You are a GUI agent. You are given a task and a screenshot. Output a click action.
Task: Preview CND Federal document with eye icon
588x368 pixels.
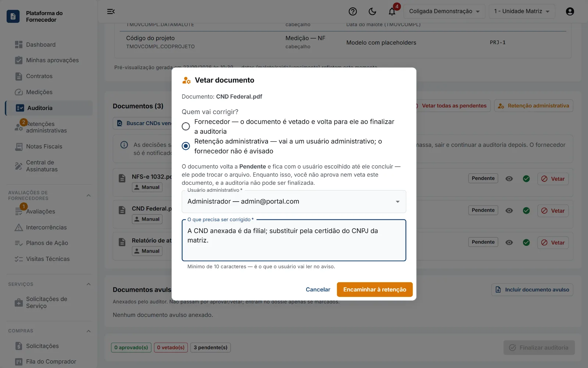click(x=509, y=210)
